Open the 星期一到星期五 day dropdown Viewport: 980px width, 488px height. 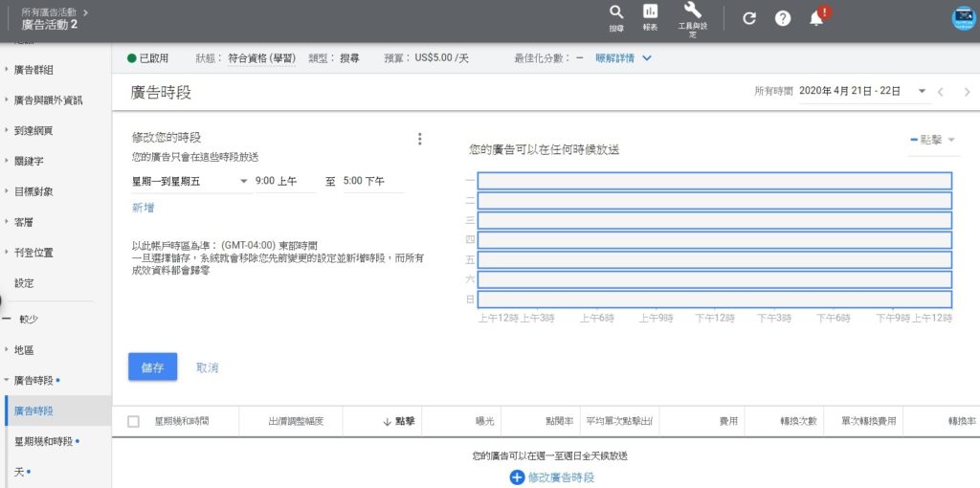(x=190, y=181)
